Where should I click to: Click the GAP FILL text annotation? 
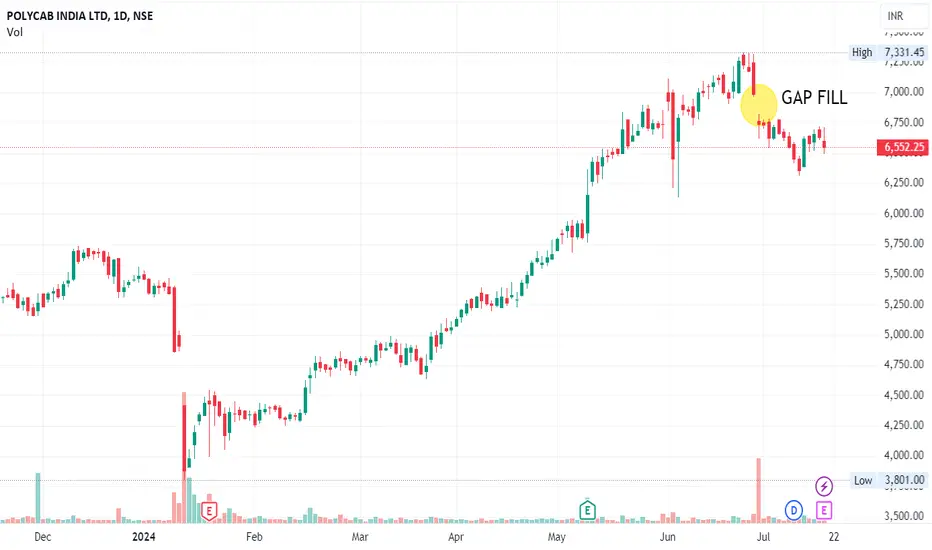(814, 98)
